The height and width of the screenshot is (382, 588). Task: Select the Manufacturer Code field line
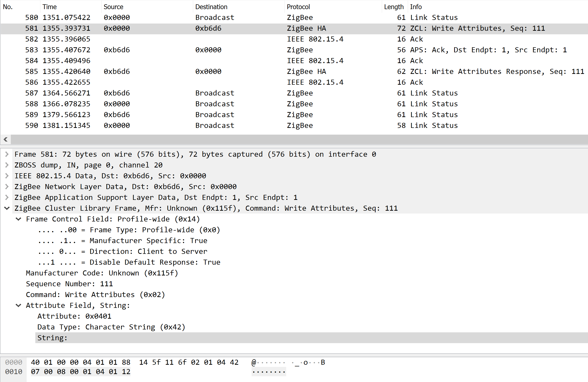[x=102, y=273]
